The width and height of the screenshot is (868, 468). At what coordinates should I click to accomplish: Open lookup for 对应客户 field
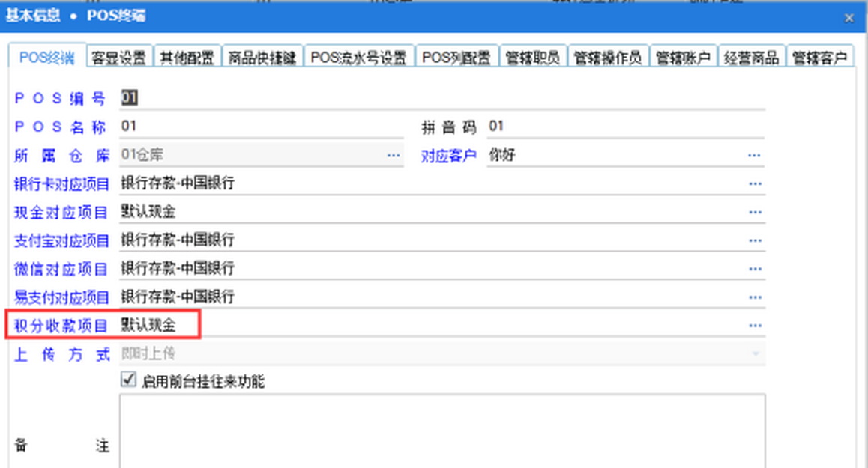pyautogui.click(x=754, y=156)
